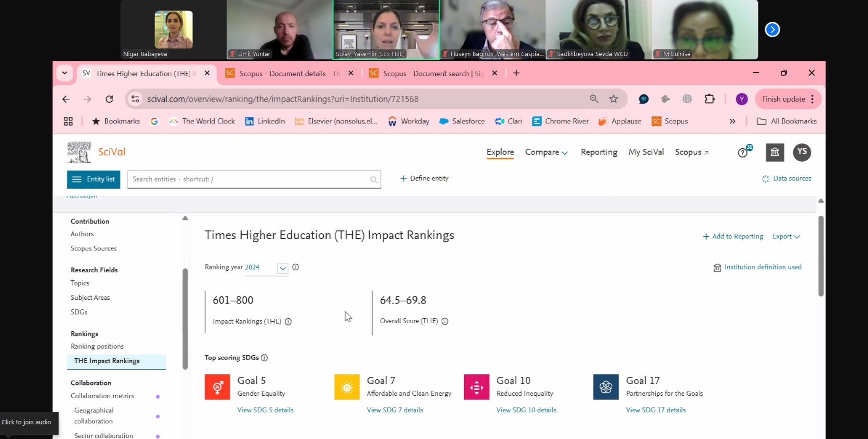Open the Explore menu item
The width and height of the screenshot is (868, 439).
click(500, 152)
